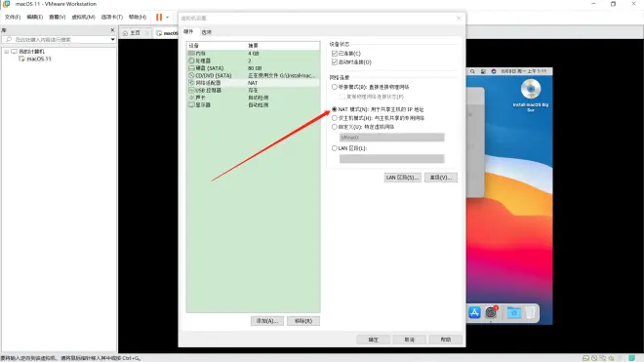
Task: Click the 帮助 help button in dialog
Action: 446,340
